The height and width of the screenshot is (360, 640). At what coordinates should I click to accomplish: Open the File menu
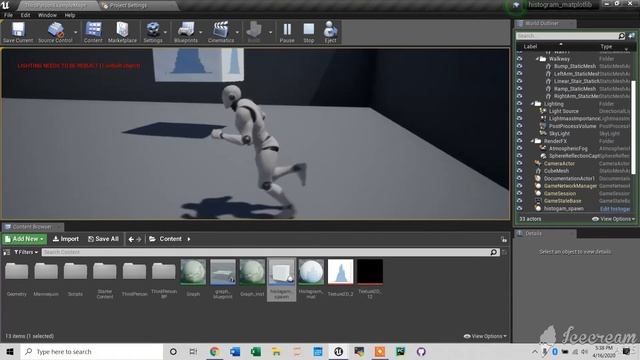coord(9,15)
